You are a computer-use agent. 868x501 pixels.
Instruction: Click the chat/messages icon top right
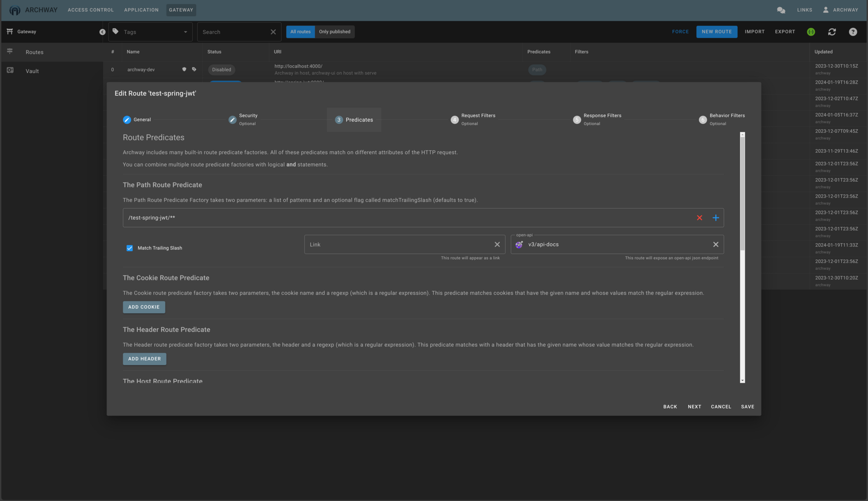[x=781, y=10]
